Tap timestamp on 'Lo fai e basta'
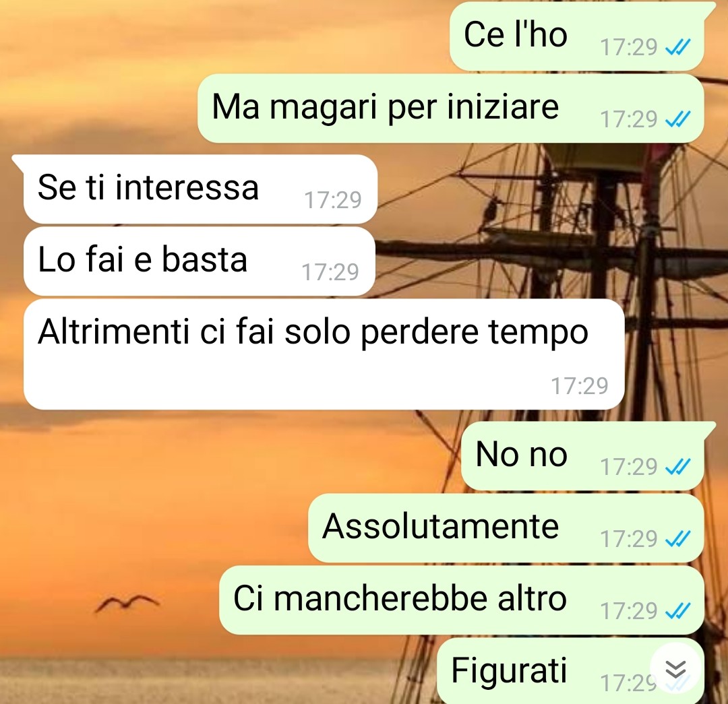The height and width of the screenshot is (704, 728). click(330, 272)
